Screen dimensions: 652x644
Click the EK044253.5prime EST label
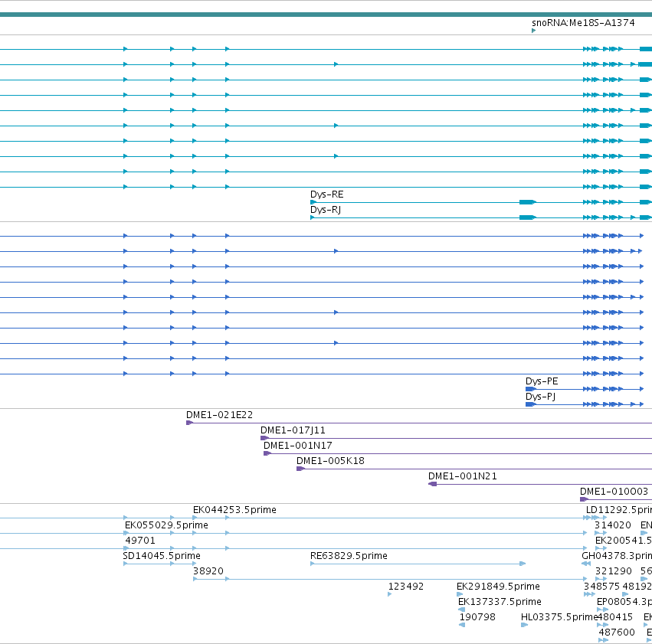pos(234,510)
